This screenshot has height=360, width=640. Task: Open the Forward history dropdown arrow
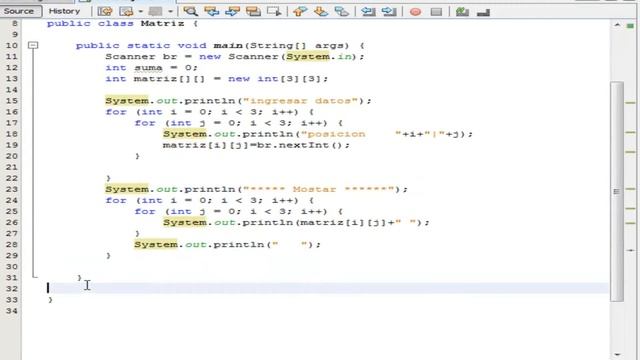coord(170,11)
